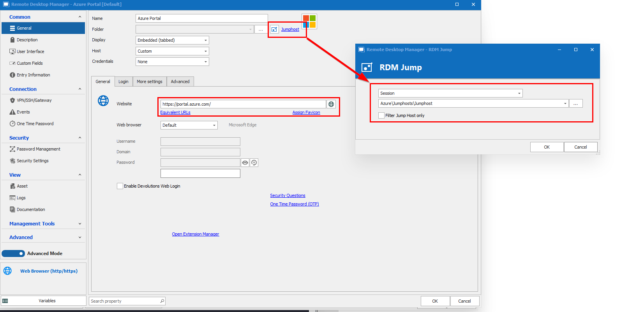Click the Description clipboard icon in the sidebar

12,40
